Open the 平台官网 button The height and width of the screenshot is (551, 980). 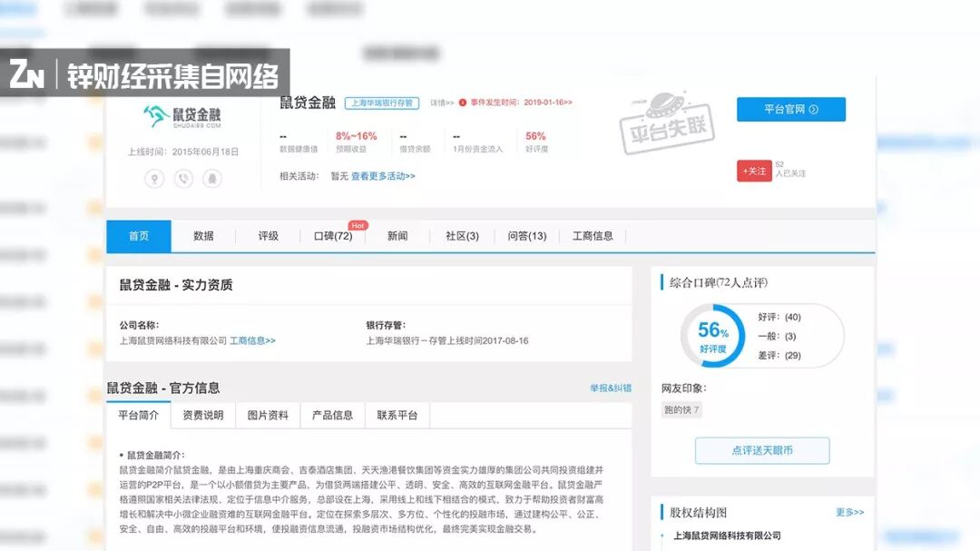click(790, 109)
